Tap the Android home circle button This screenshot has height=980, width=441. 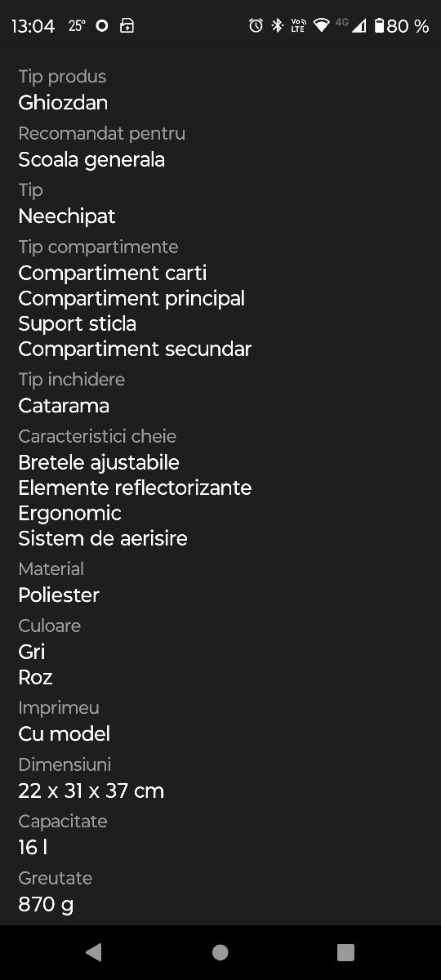(220, 951)
